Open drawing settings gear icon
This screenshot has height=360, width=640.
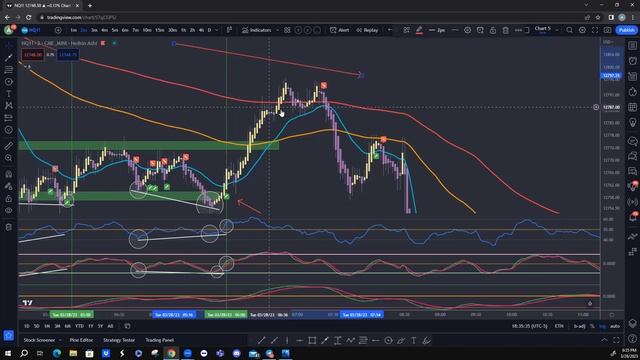point(468,30)
